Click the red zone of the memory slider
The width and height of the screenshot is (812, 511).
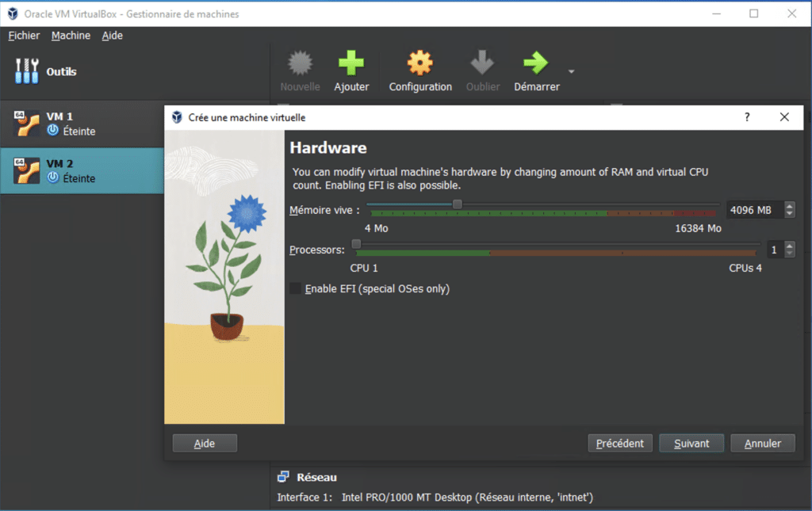pos(695,213)
